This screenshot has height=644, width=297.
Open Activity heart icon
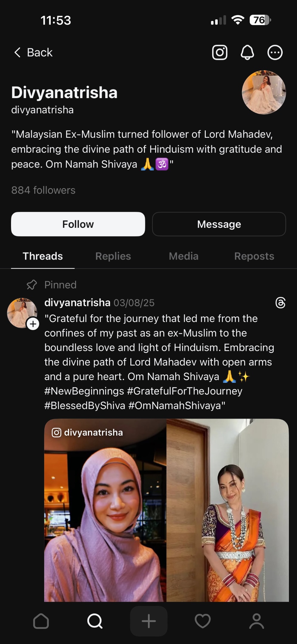coord(202,621)
